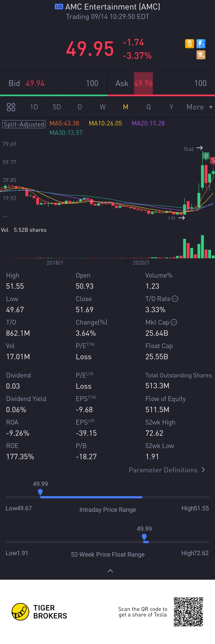The image size is (215, 644).
Task: Tap the High value 51.55
Action: (x=15, y=286)
